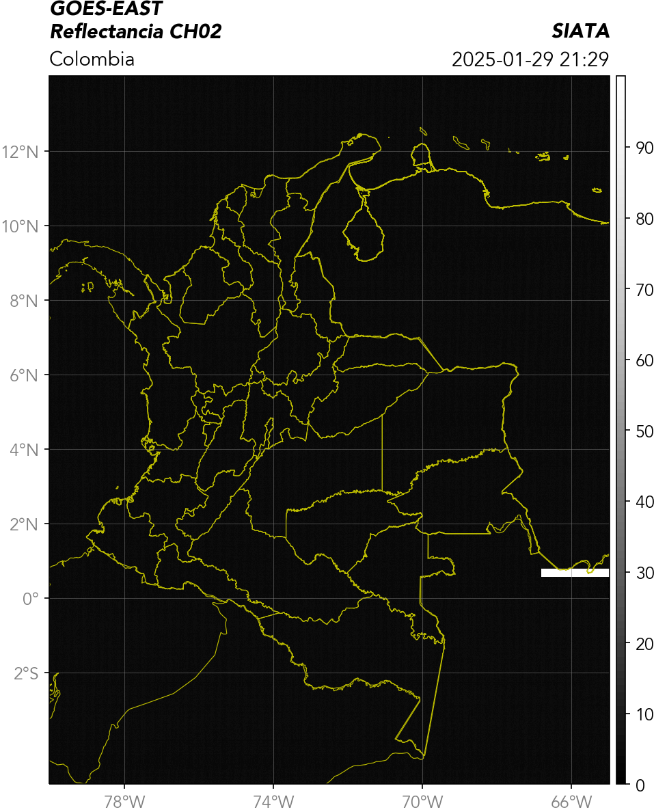
Task: Click the colorbar tick value 30
Action: (644, 573)
